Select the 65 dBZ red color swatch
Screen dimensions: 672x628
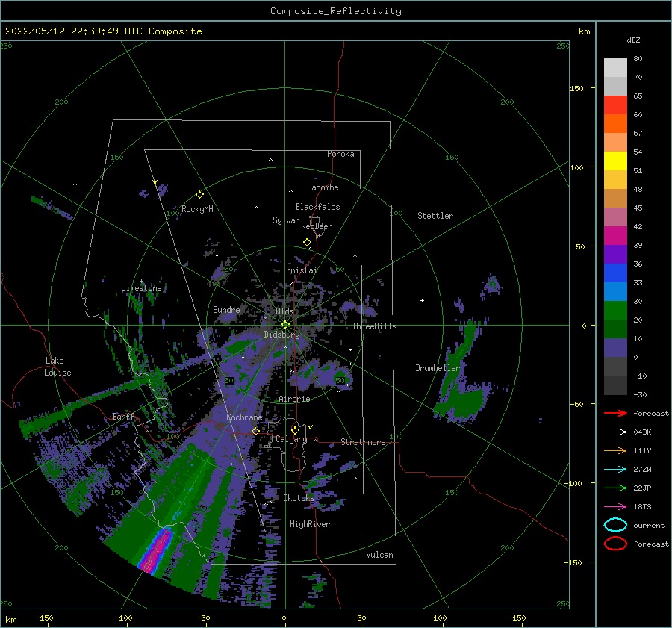615,105
